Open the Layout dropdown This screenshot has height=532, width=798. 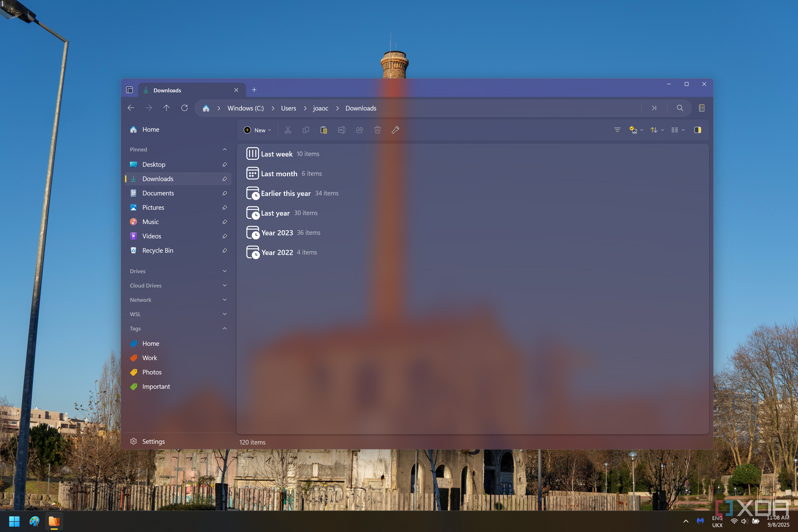coord(678,130)
